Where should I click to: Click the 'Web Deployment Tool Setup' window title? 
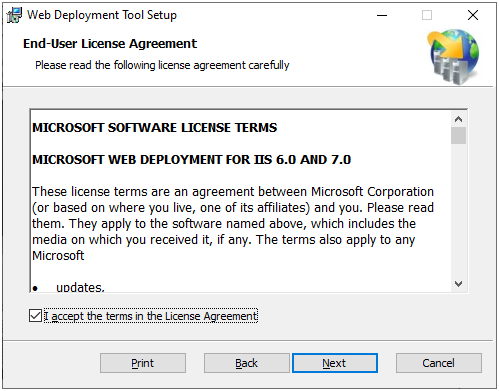click(x=102, y=15)
